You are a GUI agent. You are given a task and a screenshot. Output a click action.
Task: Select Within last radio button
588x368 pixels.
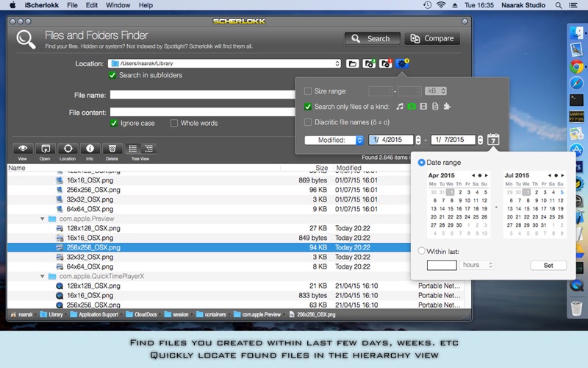click(x=421, y=251)
